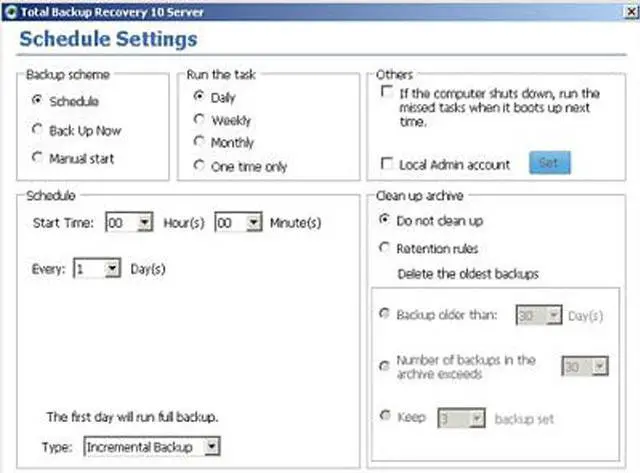
Task: Choose the Back Up Now option
Action: (x=38, y=130)
